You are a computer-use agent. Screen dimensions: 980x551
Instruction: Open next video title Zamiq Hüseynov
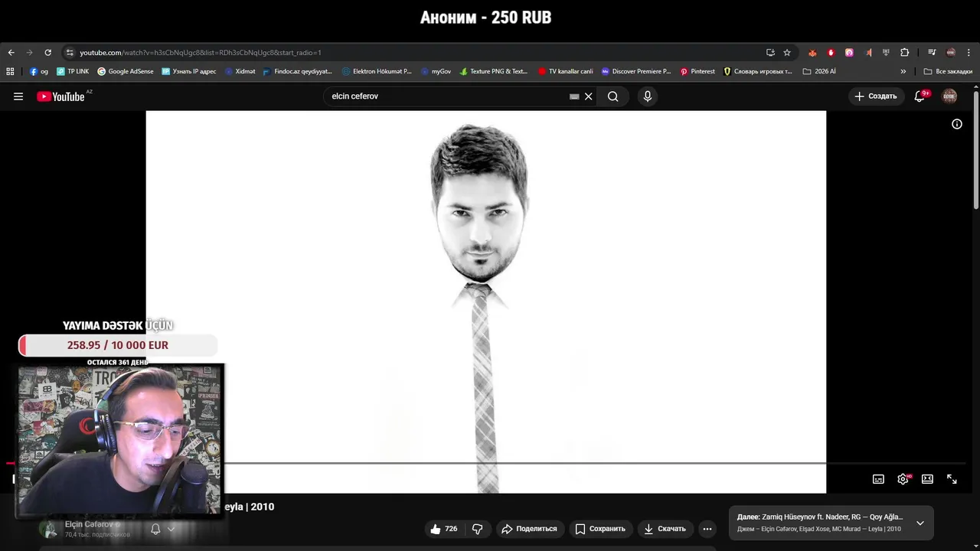820,517
